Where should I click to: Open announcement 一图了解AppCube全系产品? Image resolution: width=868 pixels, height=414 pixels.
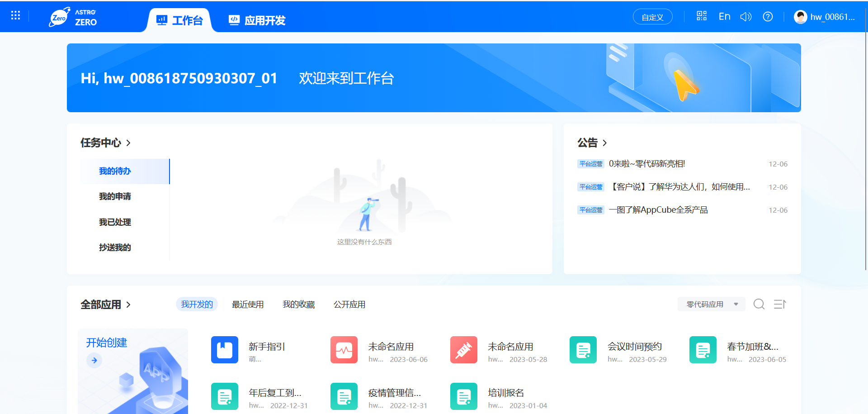[659, 209]
